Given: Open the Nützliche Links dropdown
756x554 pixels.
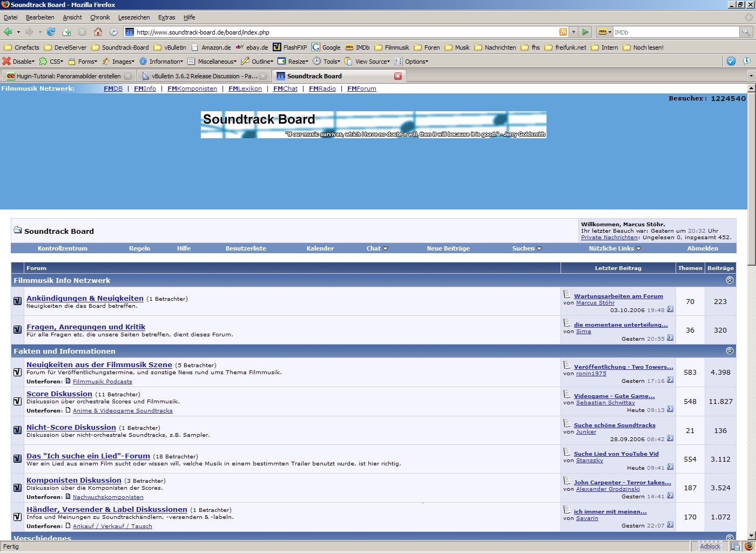Looking at the screenshot, I should 615,248.
